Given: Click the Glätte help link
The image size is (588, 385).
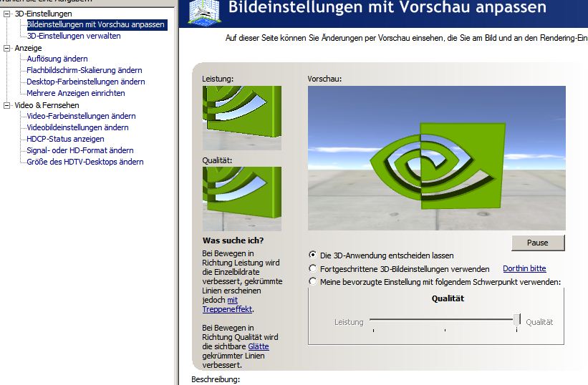Looking at the screenshot, I should point(259,346).
